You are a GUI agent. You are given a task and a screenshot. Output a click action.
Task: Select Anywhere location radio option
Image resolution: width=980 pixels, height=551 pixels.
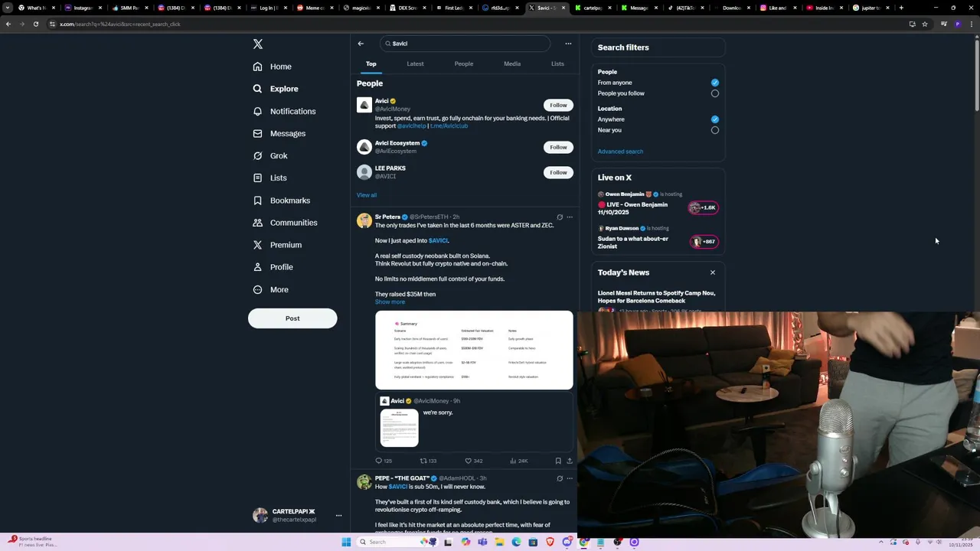pos(715,119)
